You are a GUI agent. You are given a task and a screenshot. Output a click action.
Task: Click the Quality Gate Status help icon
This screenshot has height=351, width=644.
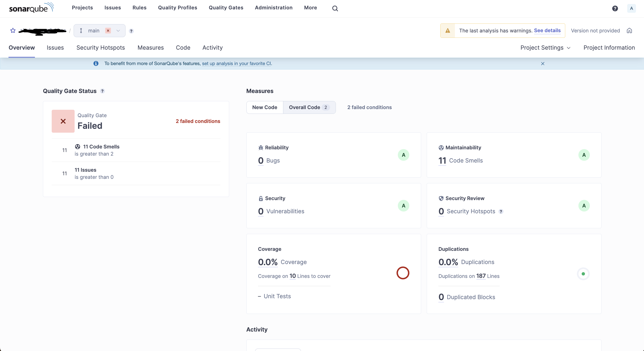click(102, 91)
